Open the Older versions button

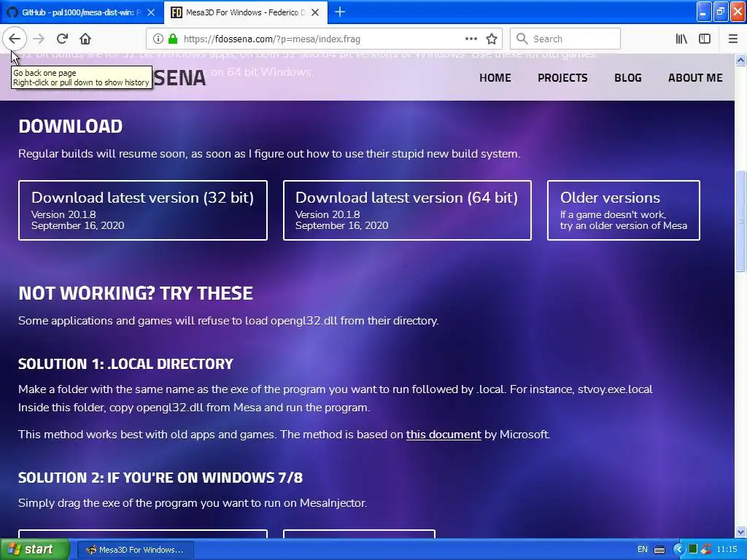coord(624,210)
